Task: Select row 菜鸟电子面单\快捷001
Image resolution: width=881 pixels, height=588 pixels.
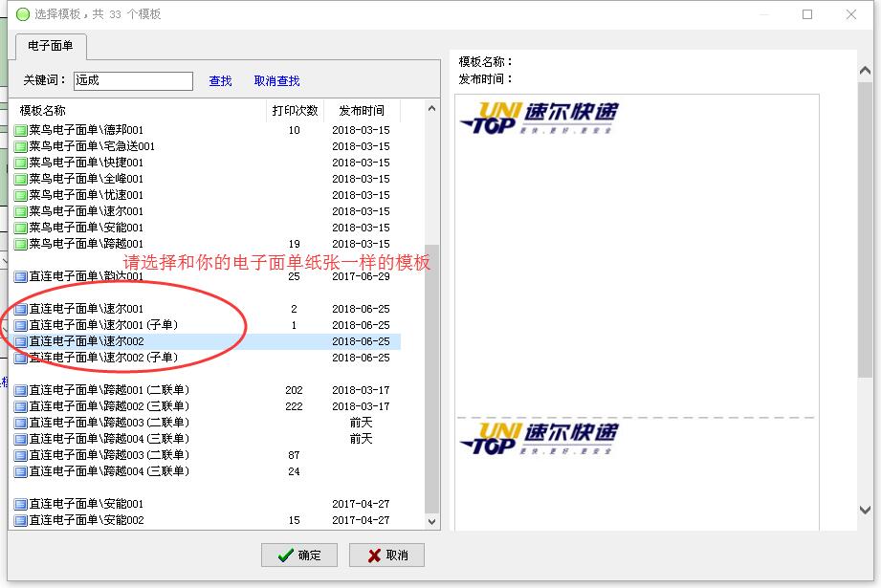Action: tap(207, 163)
